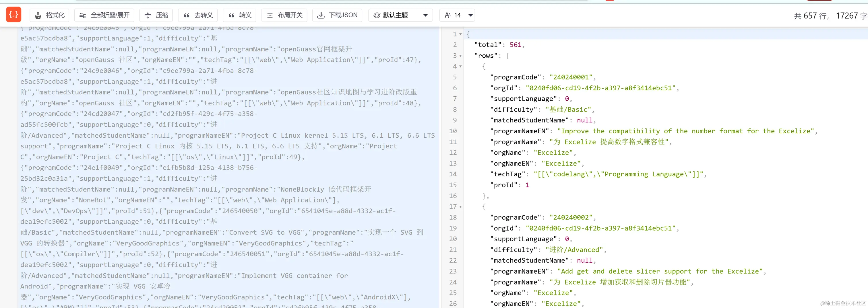
Task: Click the theme palette icon
Action: [377, 15]
